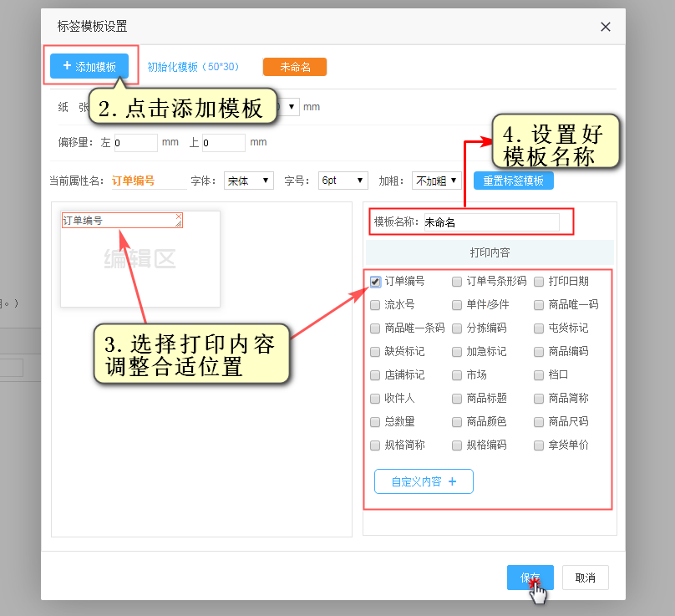675x616 pixels.
Task: Check the 拿货单价 checkbox
Action: (540, 445)
